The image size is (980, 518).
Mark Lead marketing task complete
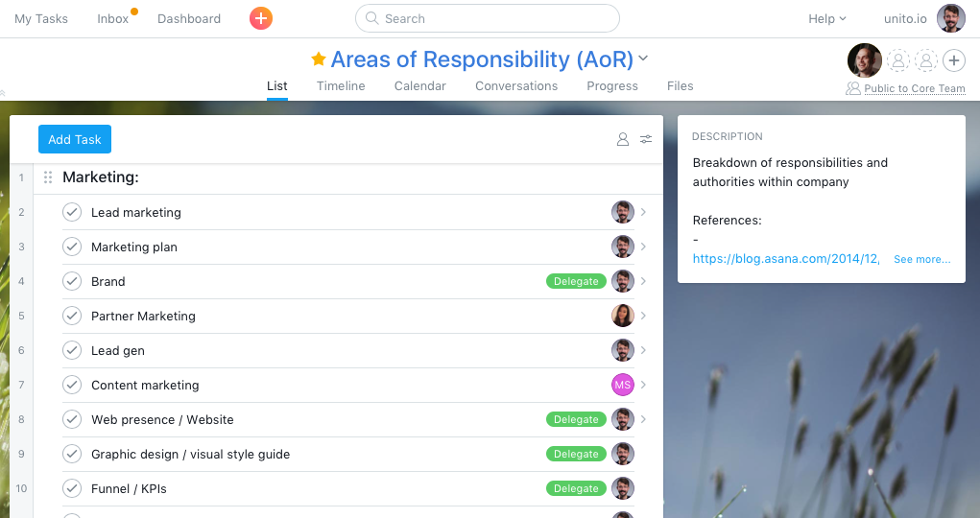[72, 212]
